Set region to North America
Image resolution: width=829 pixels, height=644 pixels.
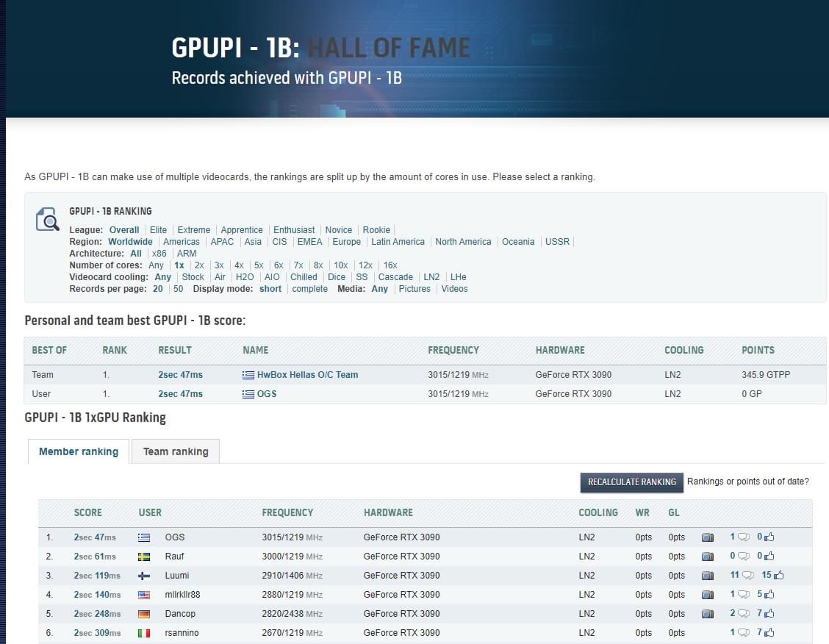click(x=463, y=242)
